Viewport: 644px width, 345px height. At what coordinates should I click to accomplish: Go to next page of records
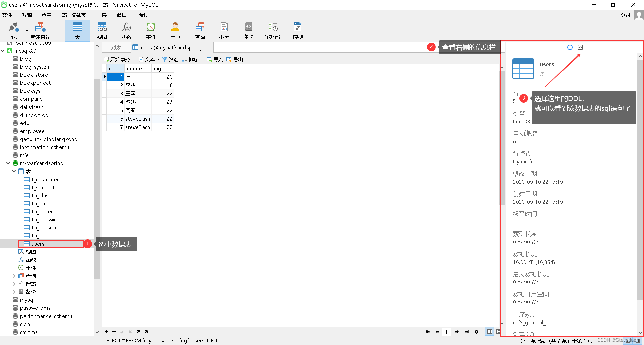[457, 332]
